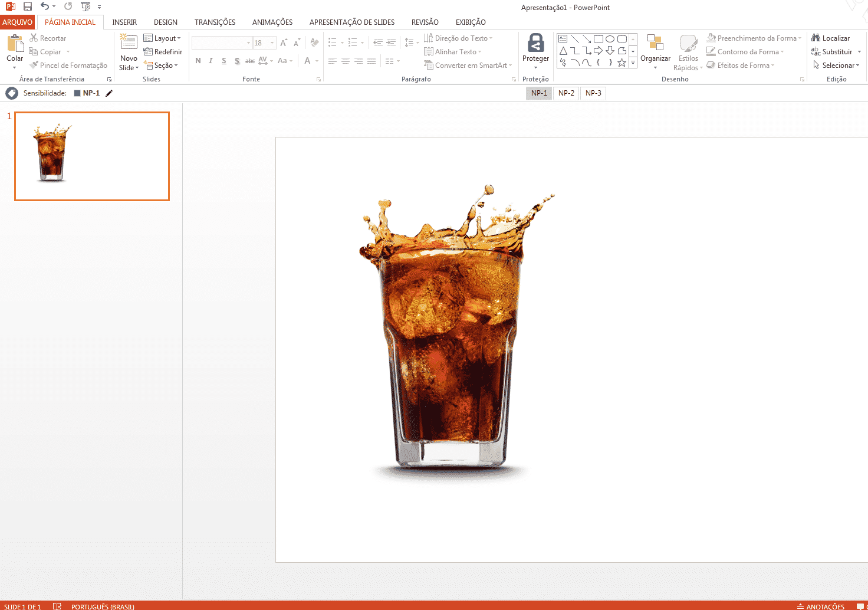Click the font name input box
Viewport: 868px width, 610px height.
tap(222, 42)
